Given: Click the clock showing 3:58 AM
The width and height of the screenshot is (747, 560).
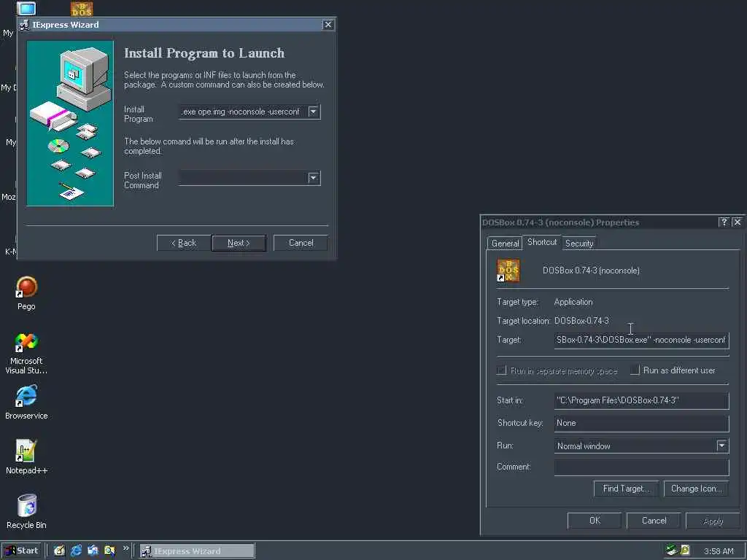Looking at the screenshot, I should pos(719,551).
